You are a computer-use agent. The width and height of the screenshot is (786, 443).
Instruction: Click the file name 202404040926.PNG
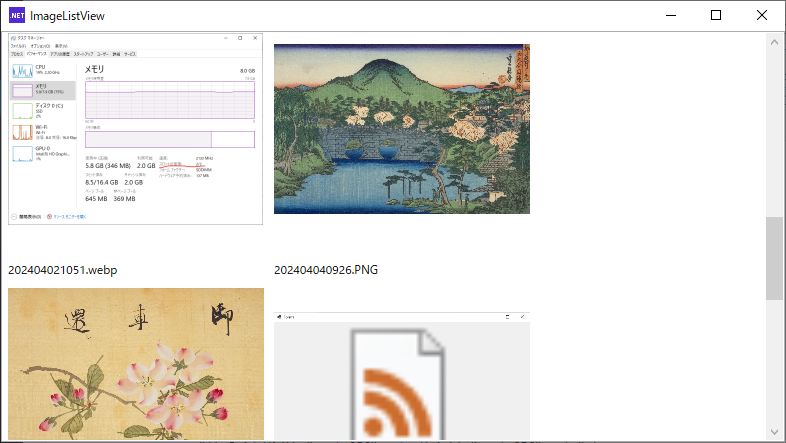326,270
